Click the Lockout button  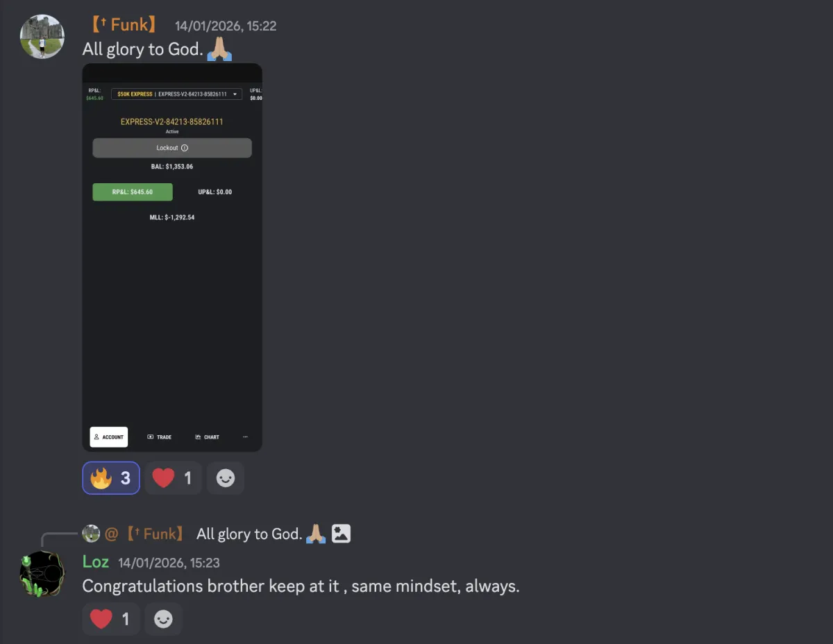[172, 148]
